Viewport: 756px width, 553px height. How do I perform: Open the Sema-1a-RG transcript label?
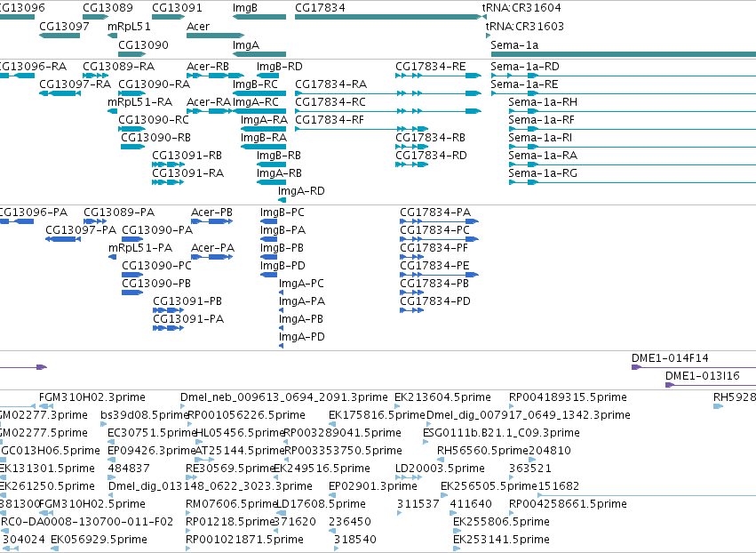pyautogui.click(x=543, y=173)
